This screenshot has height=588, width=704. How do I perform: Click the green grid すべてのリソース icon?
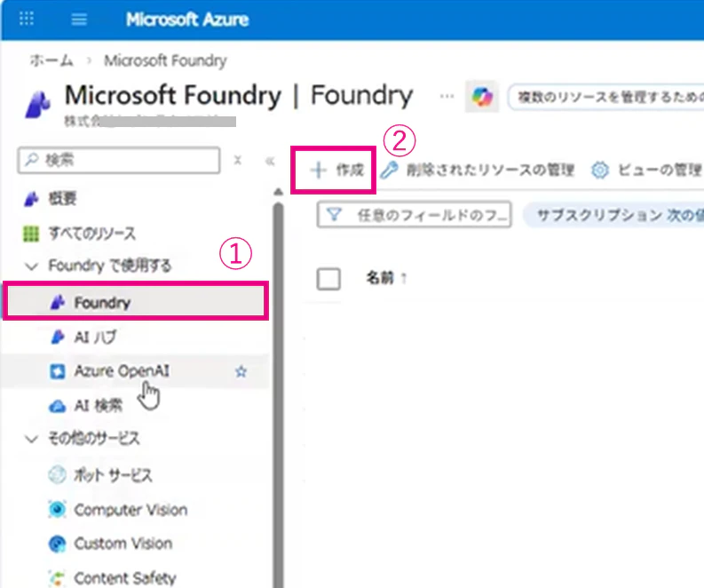[x=31, y=234]
